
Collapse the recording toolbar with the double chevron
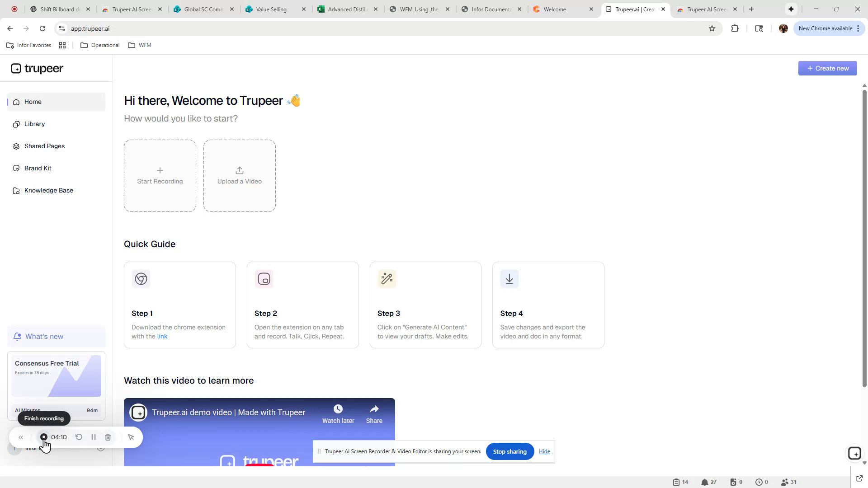(21, 437)
